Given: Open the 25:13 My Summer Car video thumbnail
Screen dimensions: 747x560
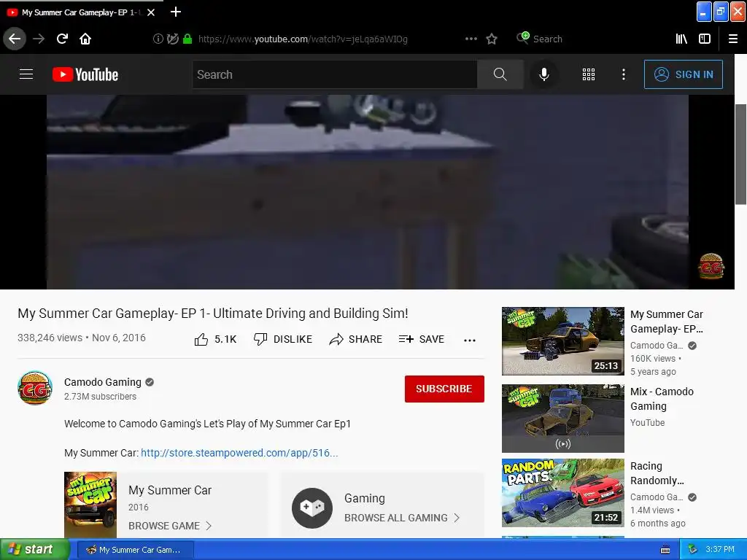Looking at the screenshot, I should point(563,341).
